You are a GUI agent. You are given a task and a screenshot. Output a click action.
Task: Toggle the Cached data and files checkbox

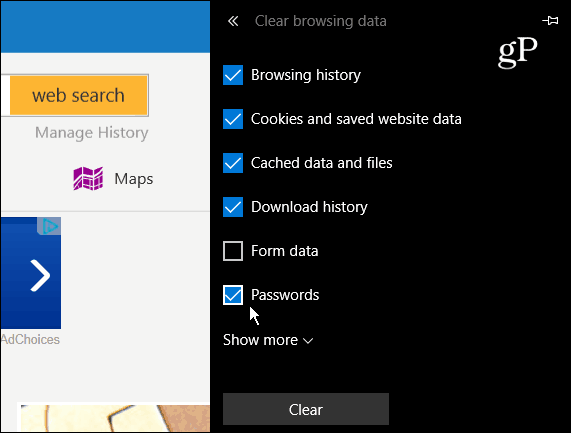(x=233, y=163)
